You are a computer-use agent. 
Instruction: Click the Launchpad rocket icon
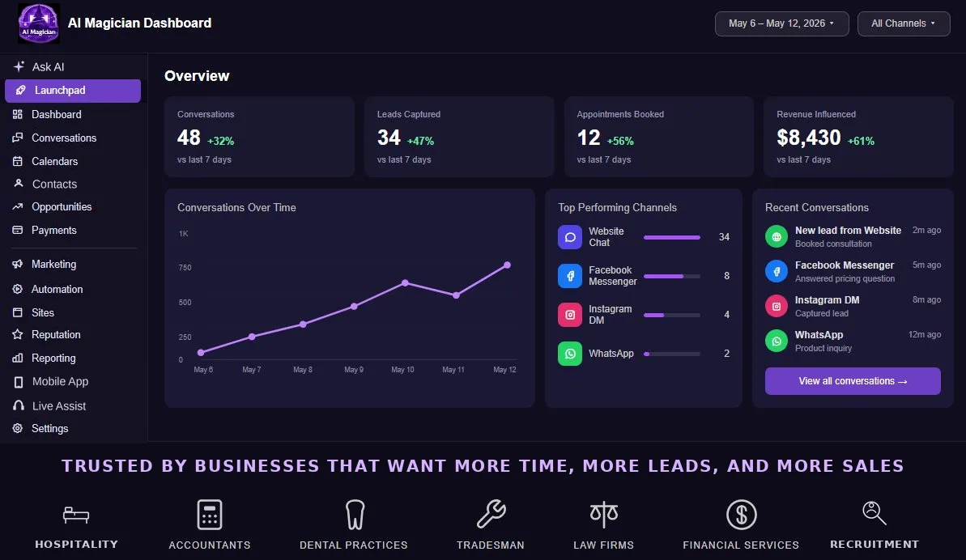[x=21, y=91]
